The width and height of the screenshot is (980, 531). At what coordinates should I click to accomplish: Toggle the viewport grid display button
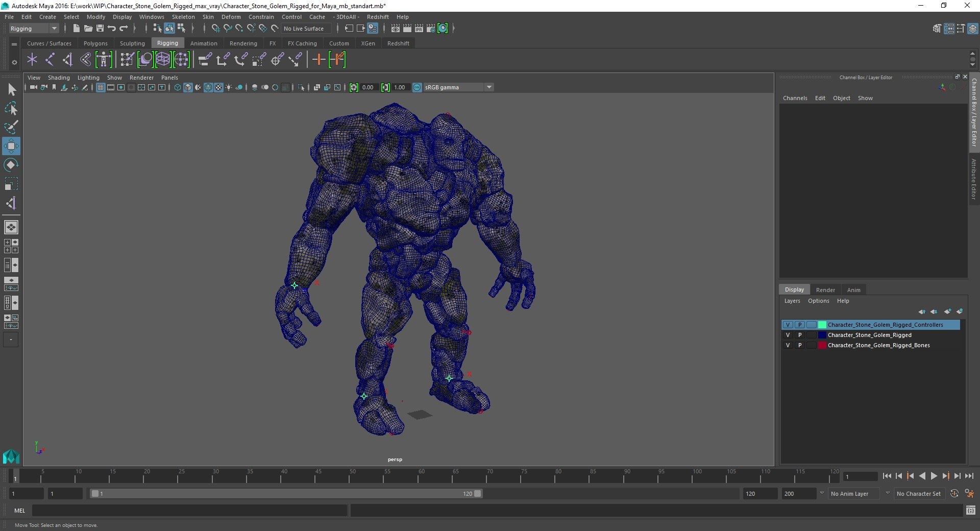[101, 87]
